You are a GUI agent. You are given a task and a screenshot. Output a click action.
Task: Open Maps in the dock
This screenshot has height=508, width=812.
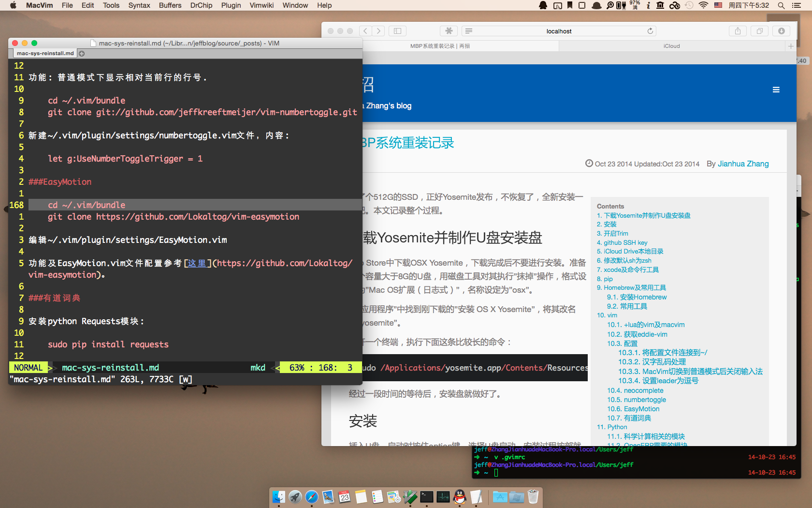(394, 497)
